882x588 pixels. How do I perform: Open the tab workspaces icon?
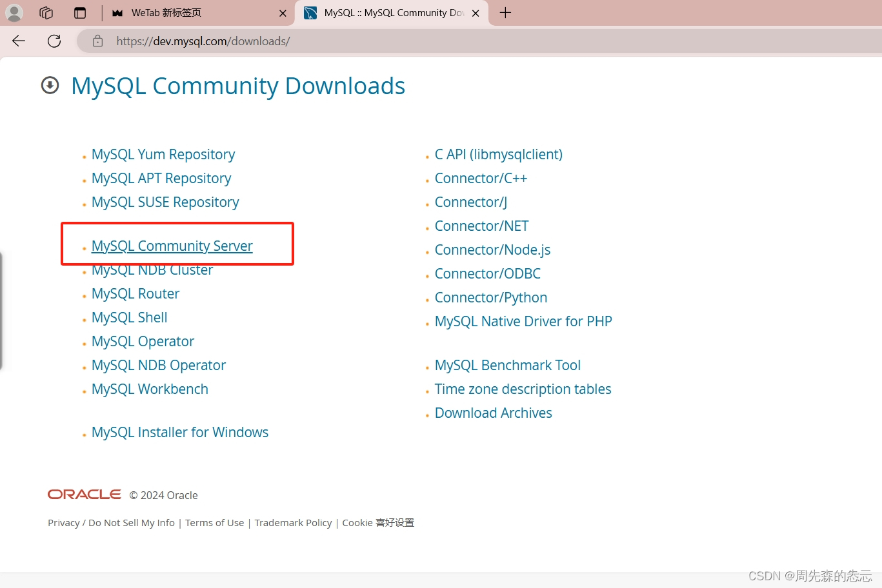(46, 13)
